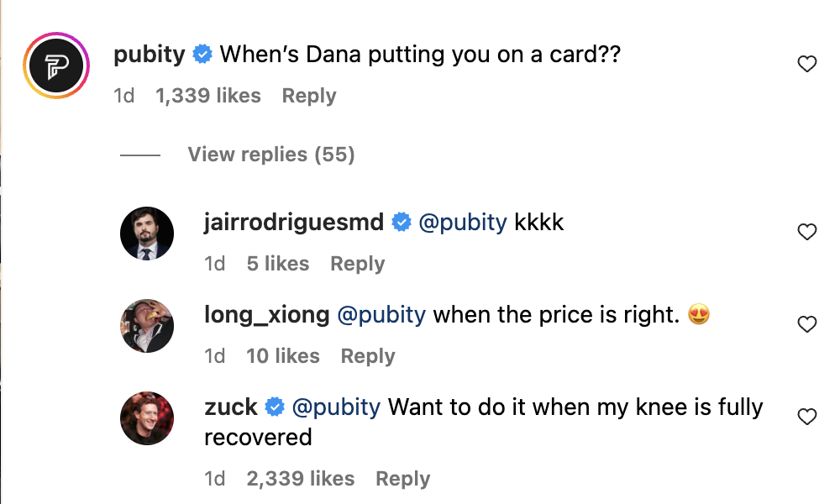The height and width of the screenshot is (504, 840).
Task: View the 2,339 likes on zuck's reply
Action: tap(301, 479)
